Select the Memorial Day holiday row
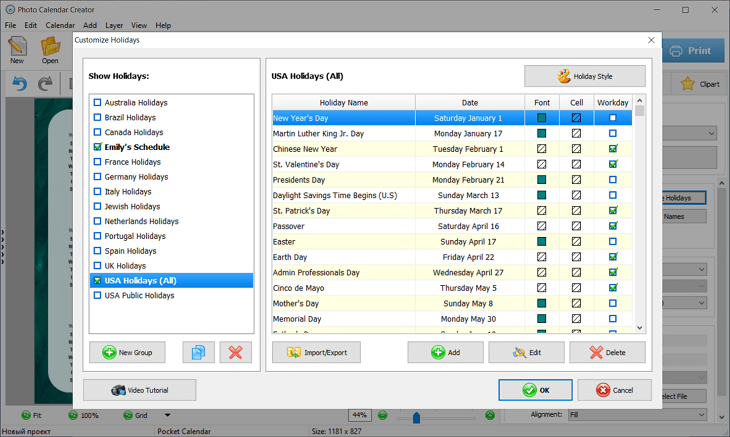This screenshot has width=730, height=437. click(452, 319)
